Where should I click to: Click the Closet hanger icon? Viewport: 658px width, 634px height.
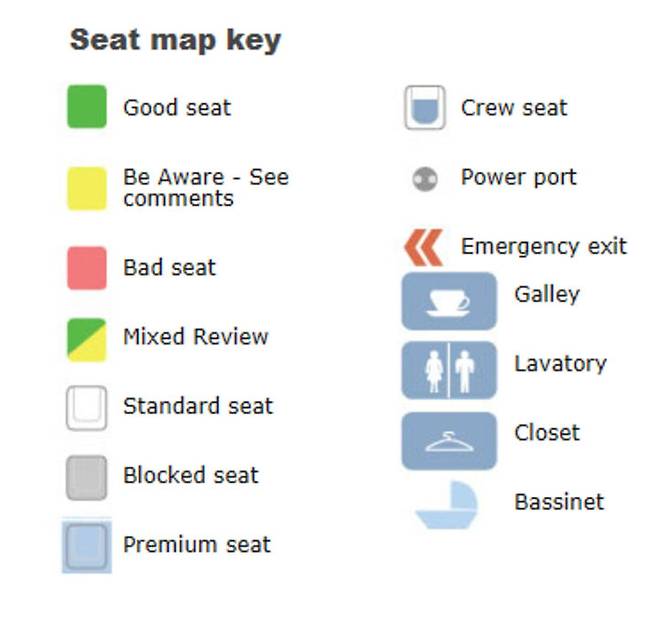(449, 440)
